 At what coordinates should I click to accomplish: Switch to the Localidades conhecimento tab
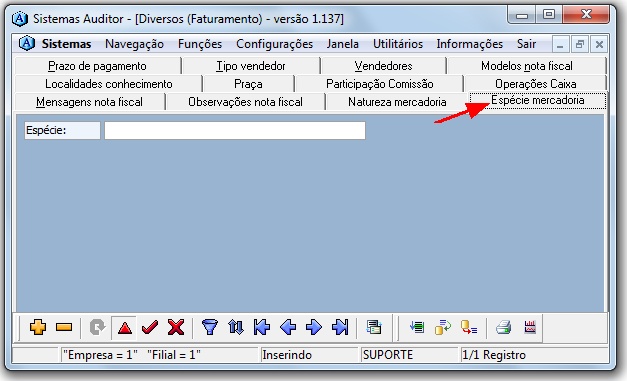tap(108, 84)
